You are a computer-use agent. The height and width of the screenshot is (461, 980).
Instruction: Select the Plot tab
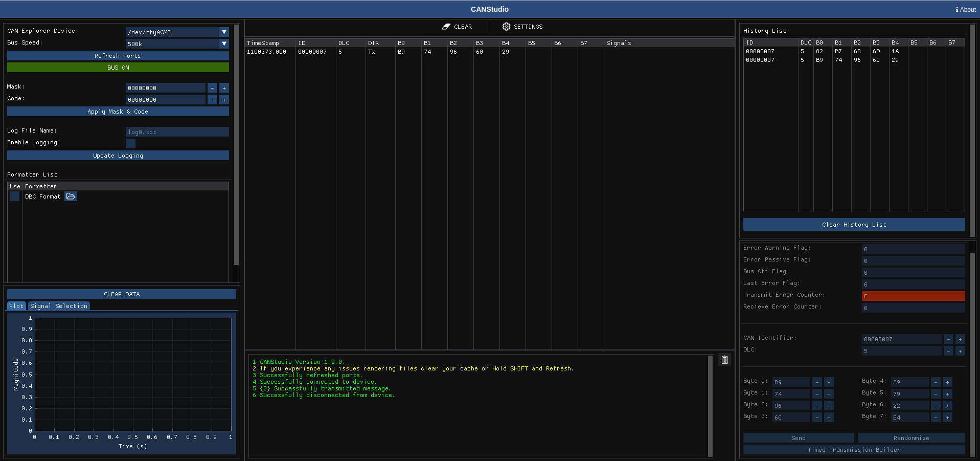16,306
